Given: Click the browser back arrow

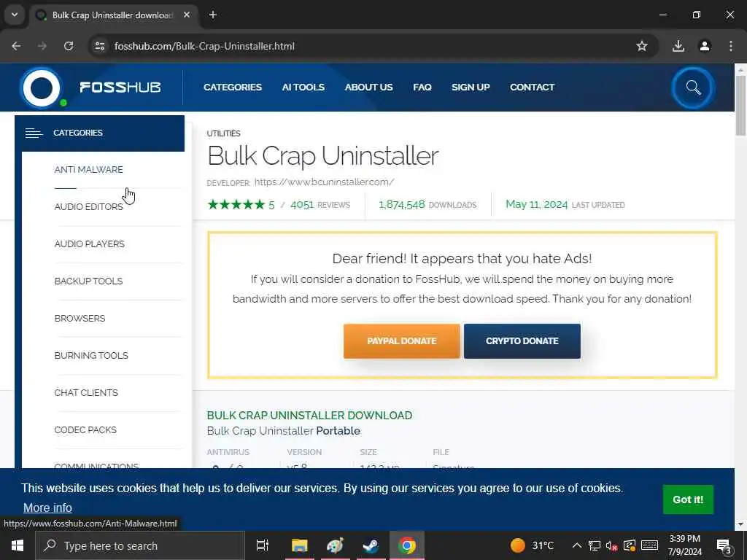Looking at the screenshot, I should [16, 46].
